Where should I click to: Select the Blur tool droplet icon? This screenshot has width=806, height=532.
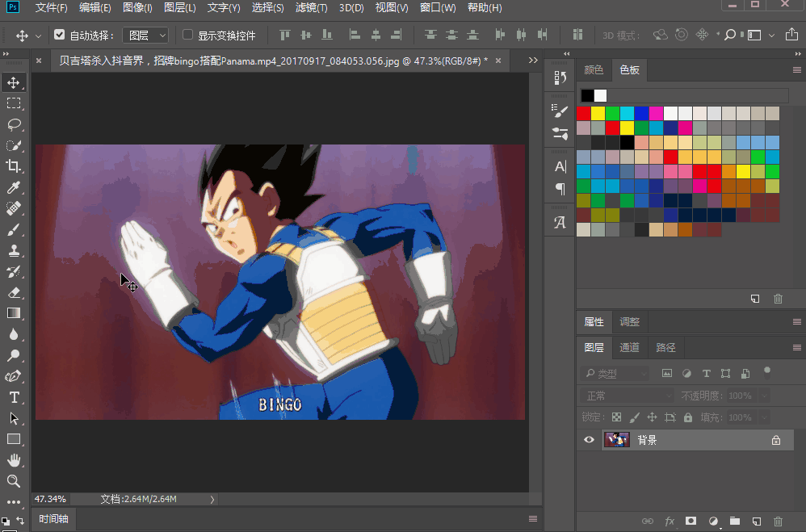[14, 334]
